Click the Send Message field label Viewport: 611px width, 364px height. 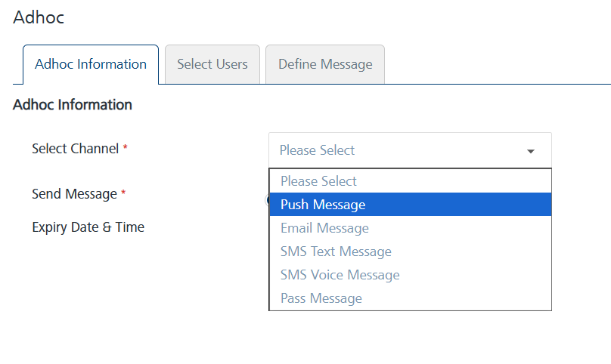[74, 194]
